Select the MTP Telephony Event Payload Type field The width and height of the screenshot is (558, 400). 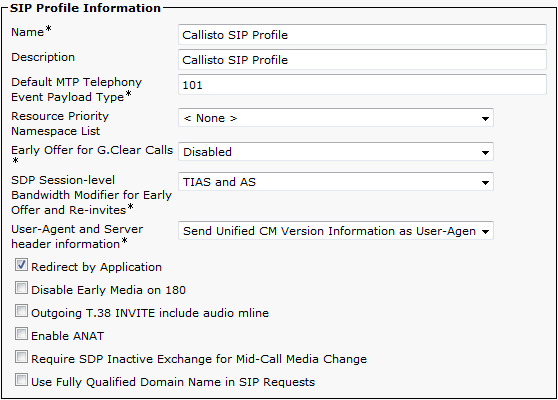coord(362,85)
